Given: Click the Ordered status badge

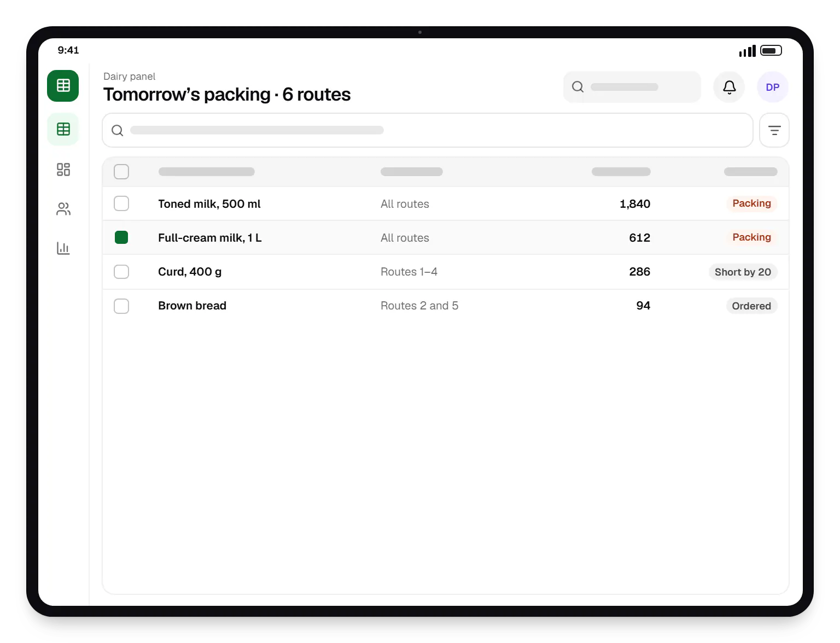Looking at the screenshot, I should (751, 306).
